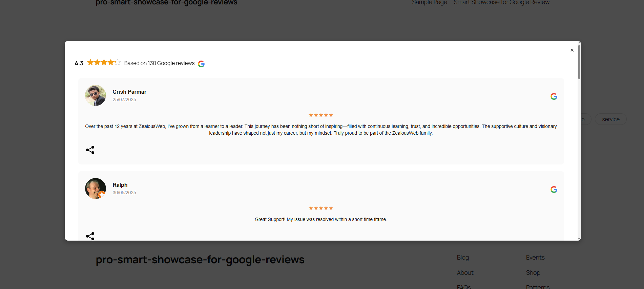
Task: Click Google icon on Ralph's review
Action: point(554,190)
